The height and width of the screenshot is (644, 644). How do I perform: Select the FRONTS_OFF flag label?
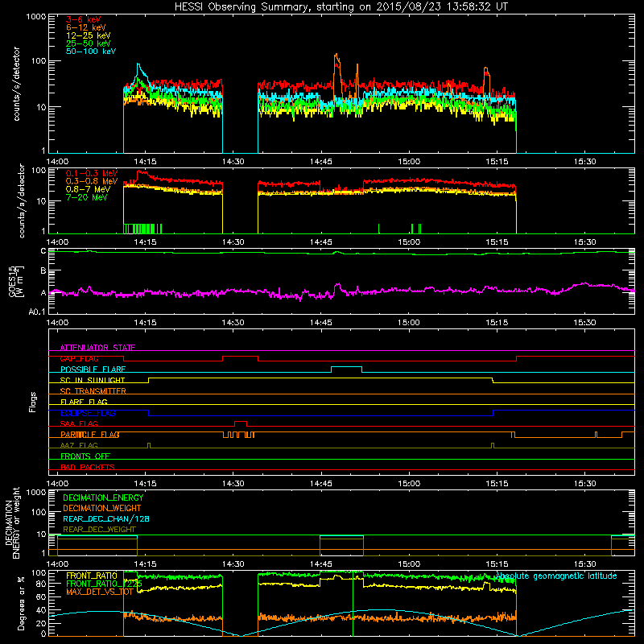[x=85, y=456]
